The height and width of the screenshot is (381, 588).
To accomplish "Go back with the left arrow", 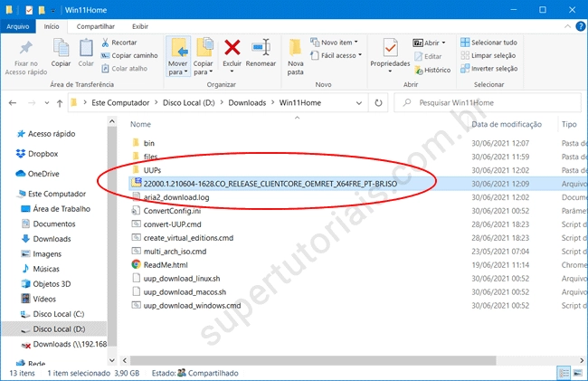I will tap(13, 103).
